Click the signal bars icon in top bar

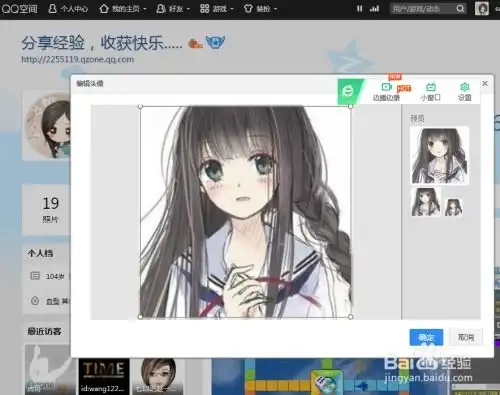point(375,9)
